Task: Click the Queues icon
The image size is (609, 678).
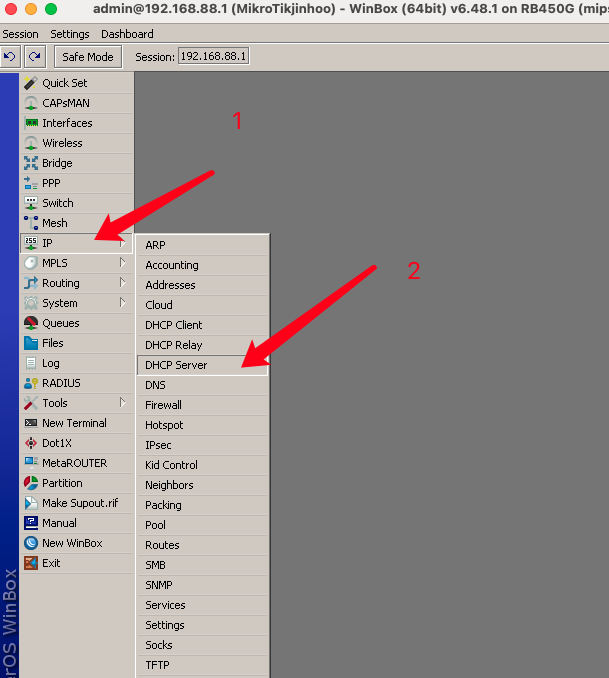Action: (x=31, y=323)
